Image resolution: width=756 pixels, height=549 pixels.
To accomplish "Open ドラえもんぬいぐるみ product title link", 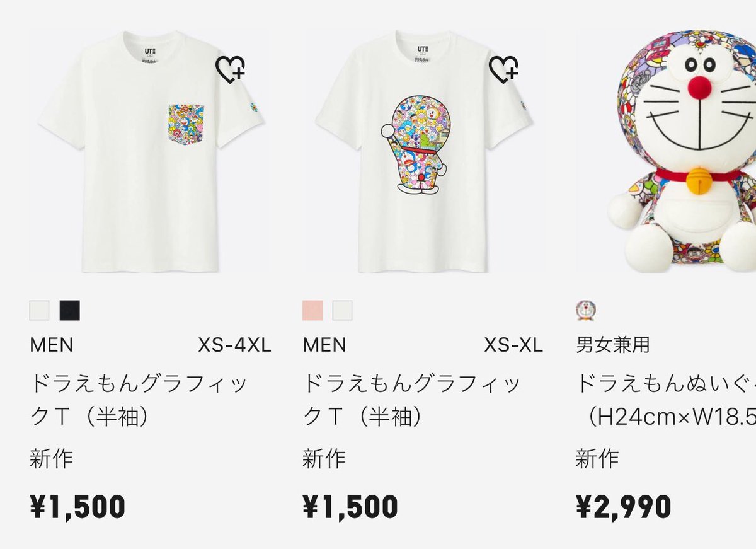I will 666,400.
